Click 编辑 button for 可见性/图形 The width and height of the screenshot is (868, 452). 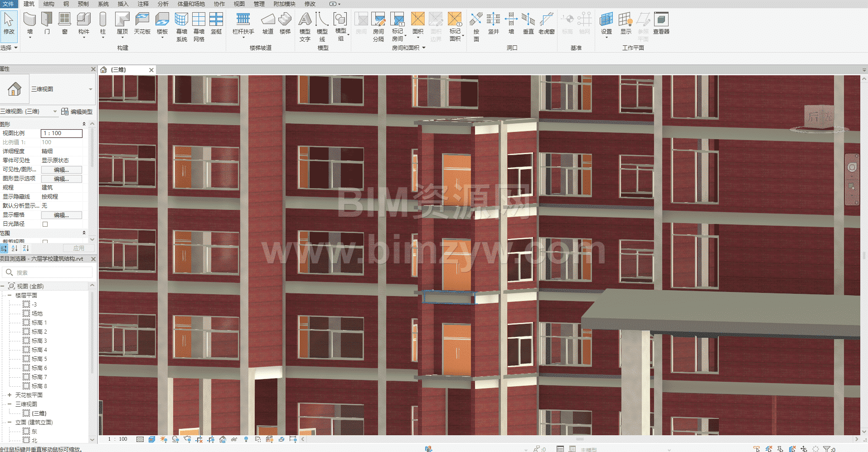62,170
